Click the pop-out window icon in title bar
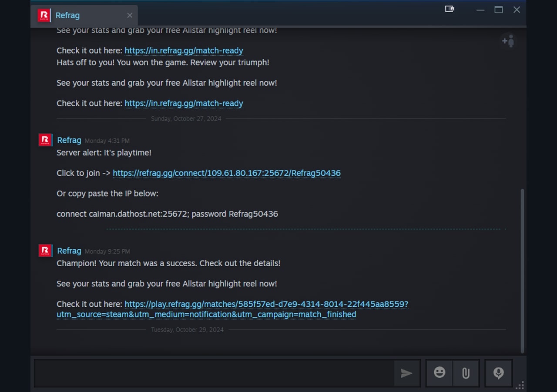 450,9
